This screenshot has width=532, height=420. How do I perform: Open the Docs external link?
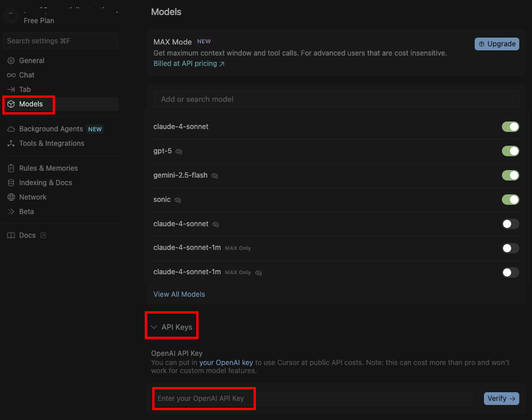[27, 235]
